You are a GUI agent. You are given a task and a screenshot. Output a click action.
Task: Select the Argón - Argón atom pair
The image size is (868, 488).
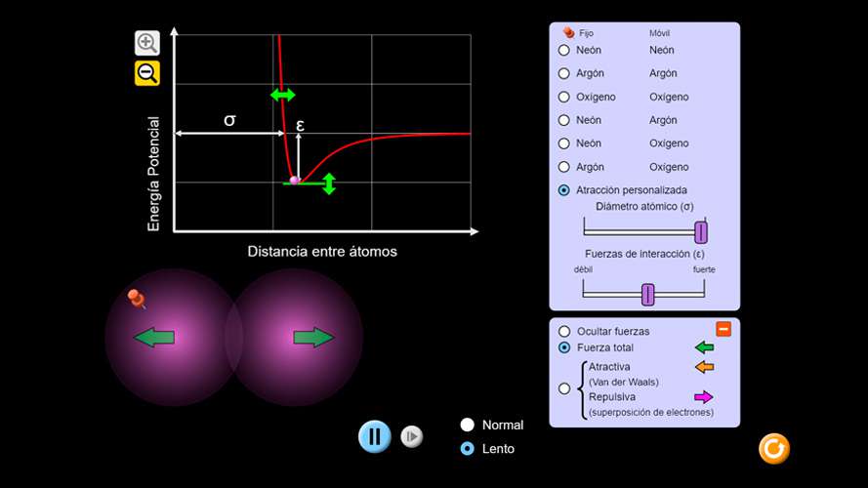tap(564, 73)
